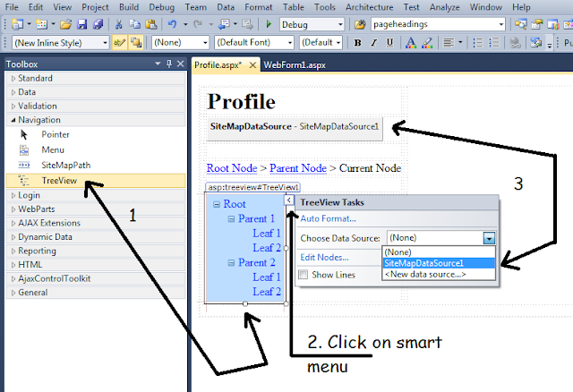This screenshot has width=573, height=392.
Task: Collapse the TreeView Tasks smart tag arrow
Action: (288, 200)
